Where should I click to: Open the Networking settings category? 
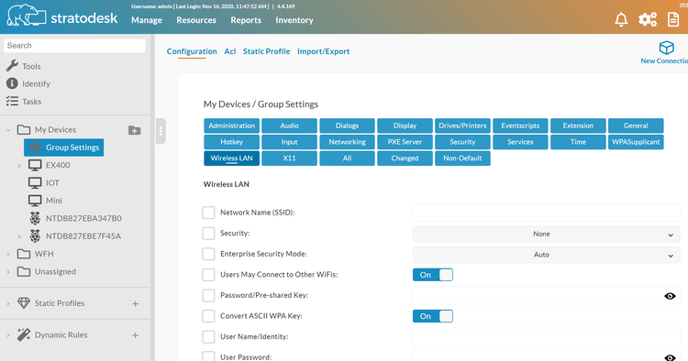point(347,142)
